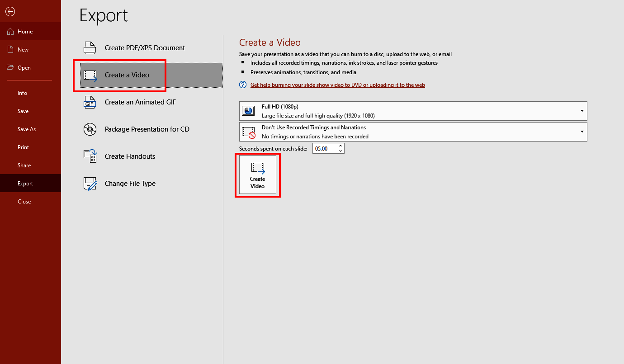Select the Close menu entry
The width and height of the screenshot is (624, 364).
(x=24, y=201)
